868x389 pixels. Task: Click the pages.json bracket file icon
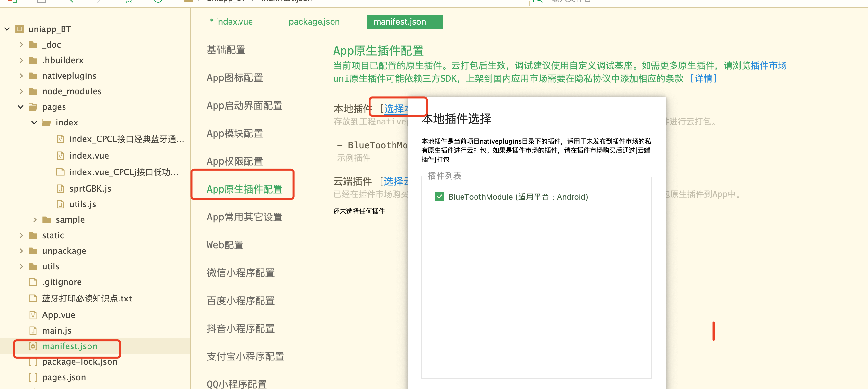pyautogui.click(x=33, y=377)
